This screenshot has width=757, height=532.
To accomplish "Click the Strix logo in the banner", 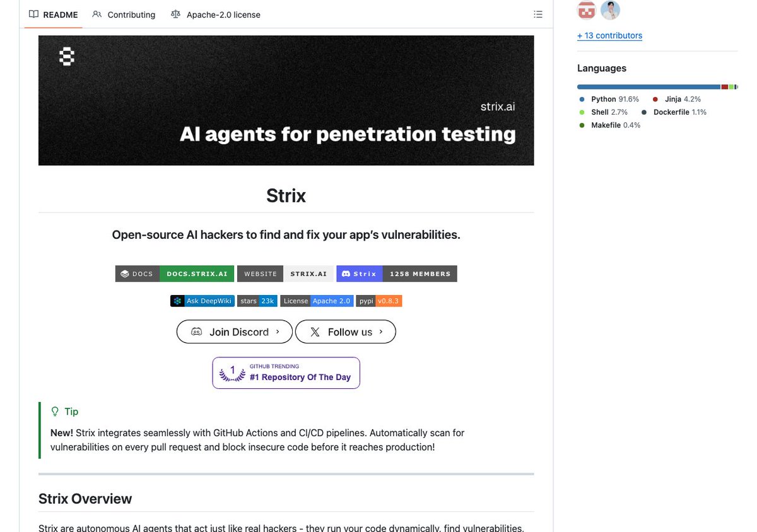I will 67,57.
